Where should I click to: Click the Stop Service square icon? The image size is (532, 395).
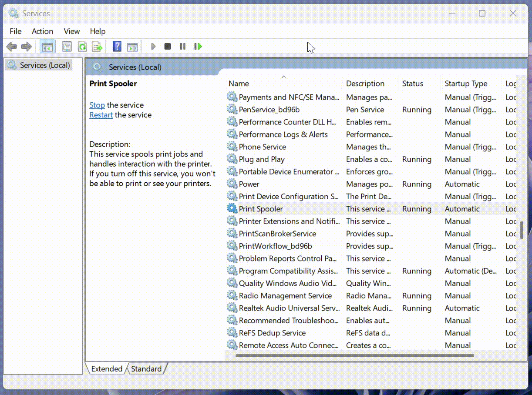click(168, 46)
